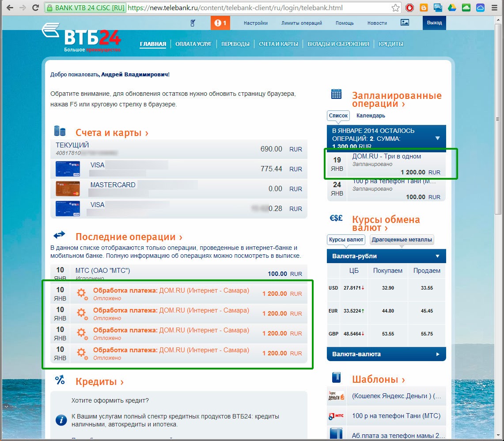
Task: Open the Шаблоны section heading
Action: pyautogui.click(x=378, y=379)
